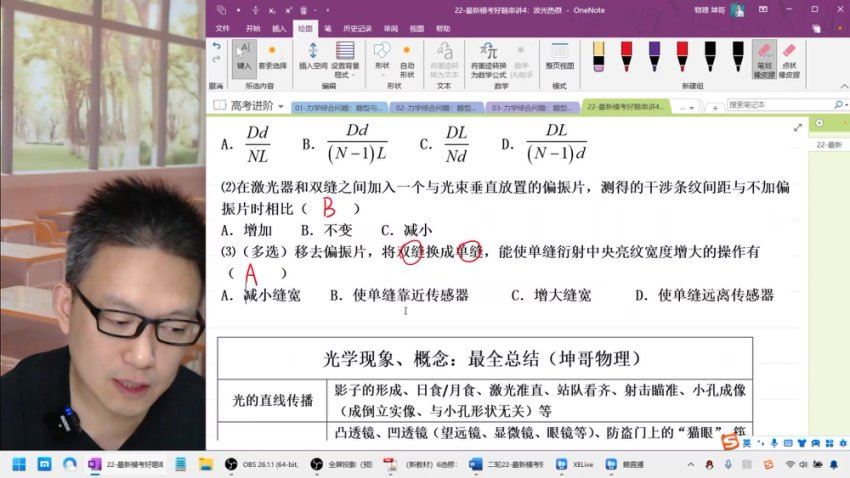Open the Word document 二轮22 taskbar item
This screenshot has height=478, width=850.
tap(506, 464)
